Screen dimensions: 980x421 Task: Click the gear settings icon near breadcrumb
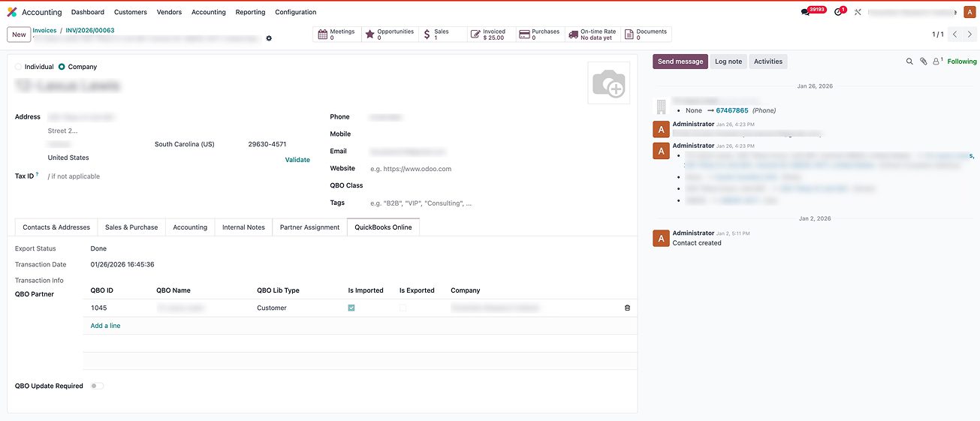point(269,38)
